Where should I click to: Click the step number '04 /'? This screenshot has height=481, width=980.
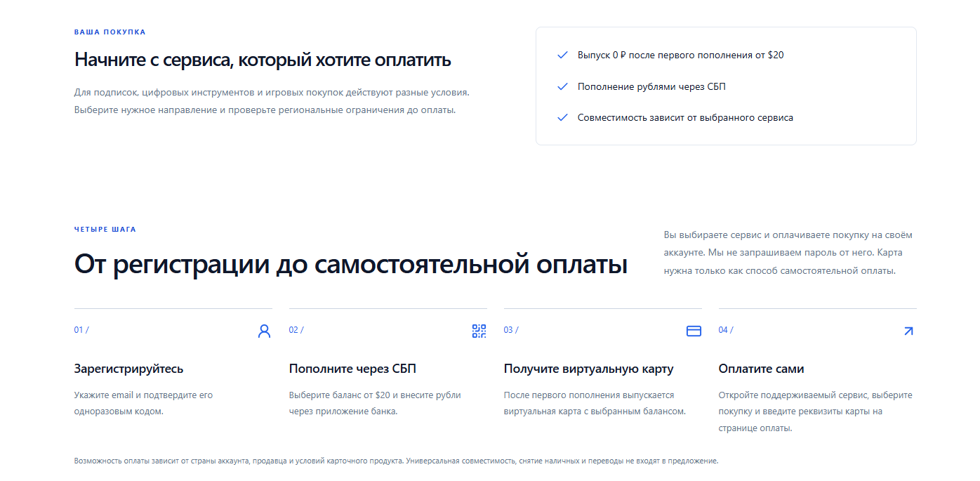(x=726, y=330)
